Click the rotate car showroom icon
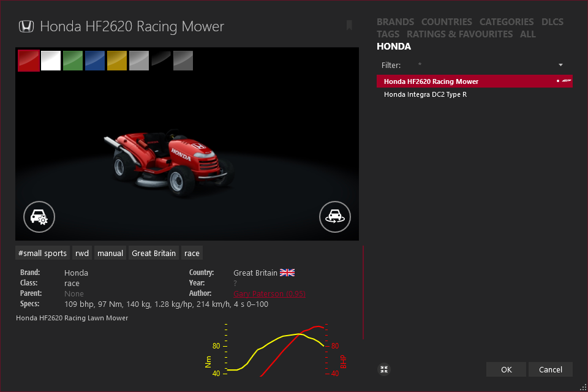The height and width of the screenshot is (392, 588). click(335, 217)
